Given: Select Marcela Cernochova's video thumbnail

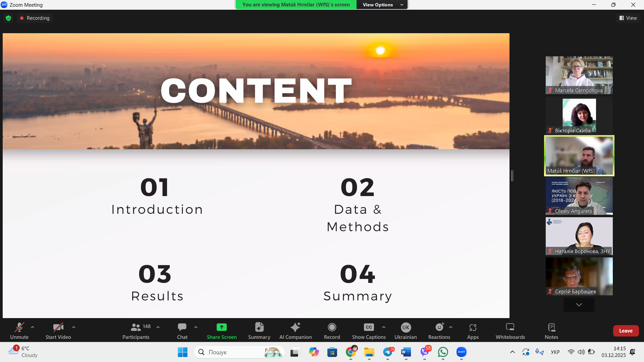Looking at the screenshot, I should click(x=579, y=75).
